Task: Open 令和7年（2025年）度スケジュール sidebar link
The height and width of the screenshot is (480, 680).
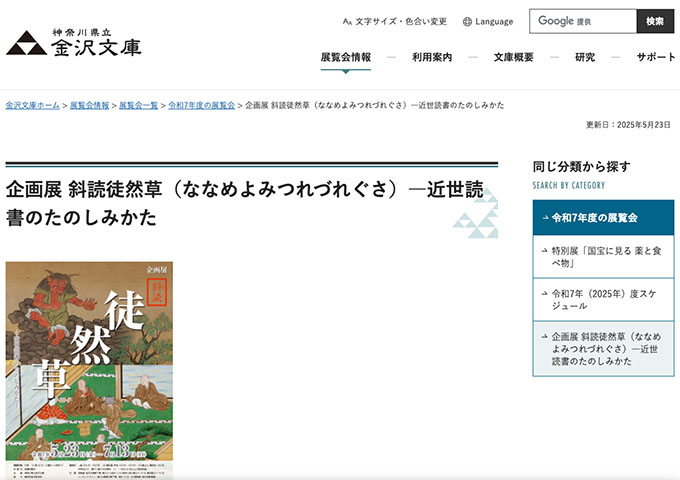Action: pos(603,300)
